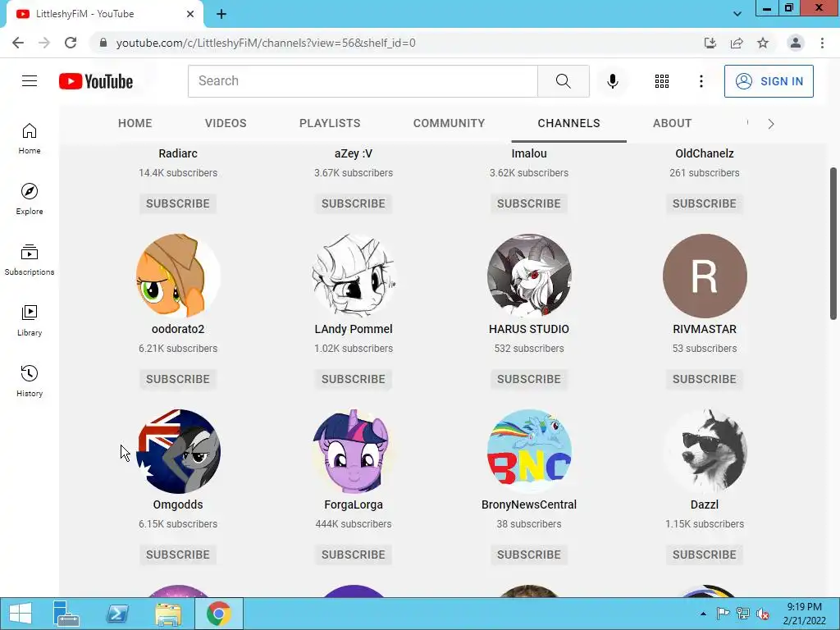Image resolution: width=840 pixels, height=630 pixels.
Task: Subscribe to oodorato2
Action: (x=178, y=379)
